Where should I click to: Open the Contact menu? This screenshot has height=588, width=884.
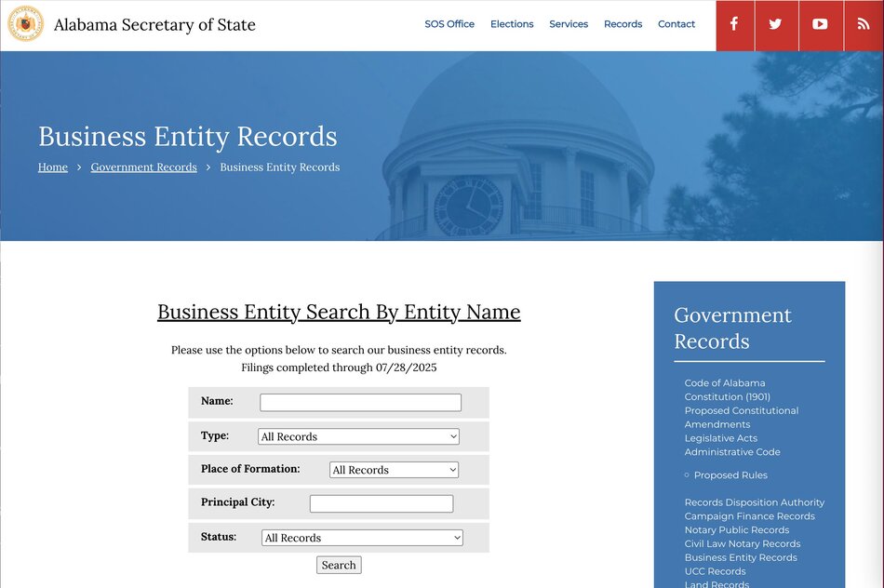676,24
